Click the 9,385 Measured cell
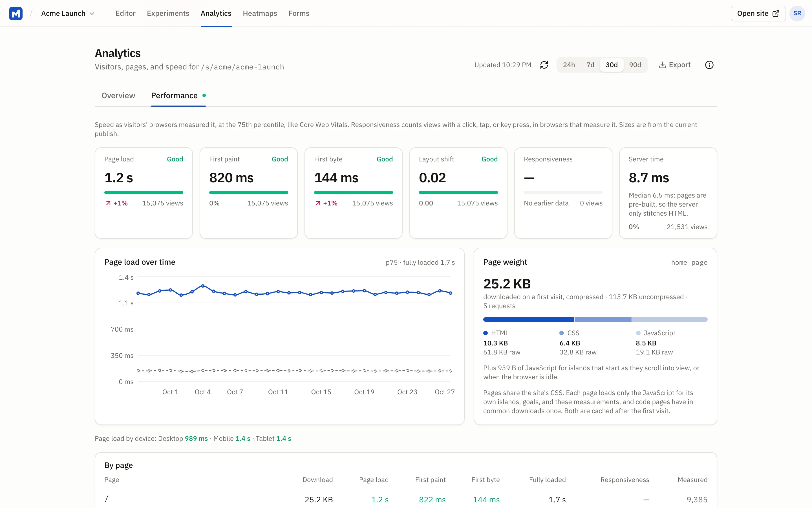The image size is (812, 508). (697, 500)
